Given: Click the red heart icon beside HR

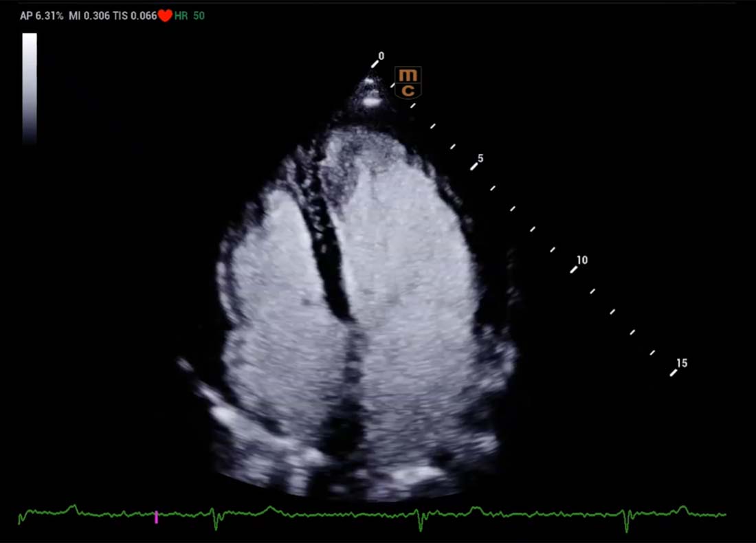Looking at the screenshot, I should 165,15.
